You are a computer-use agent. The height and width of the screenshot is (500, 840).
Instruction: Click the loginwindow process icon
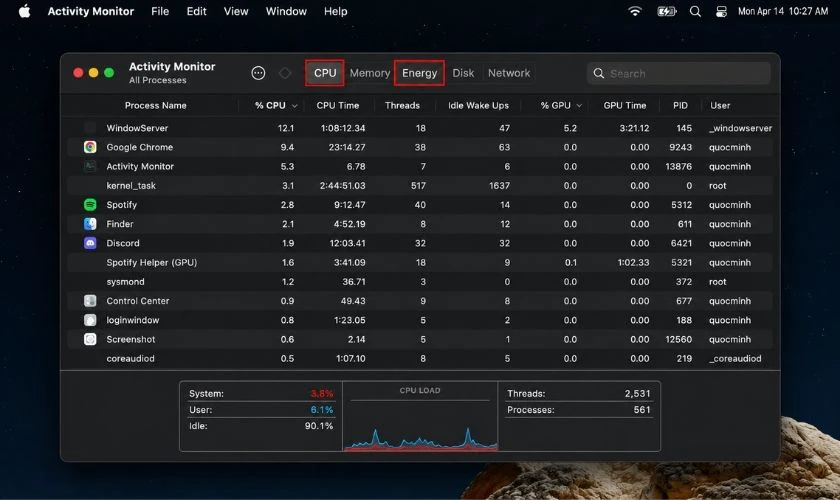pos(90,320)
